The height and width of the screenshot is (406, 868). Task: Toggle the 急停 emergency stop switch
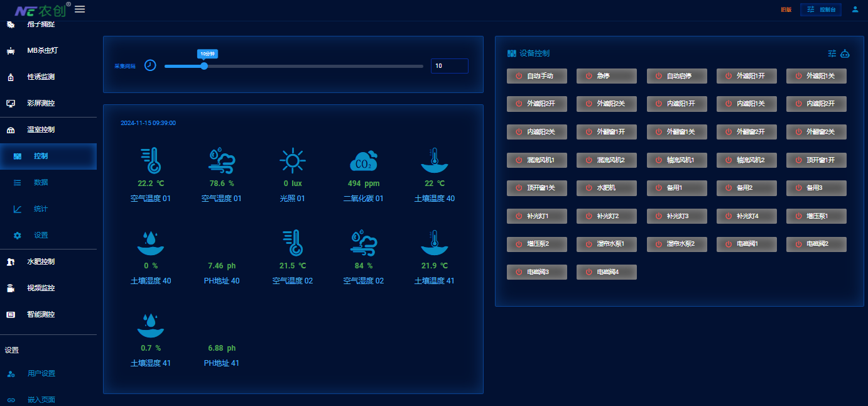click(x=607, y=76)
